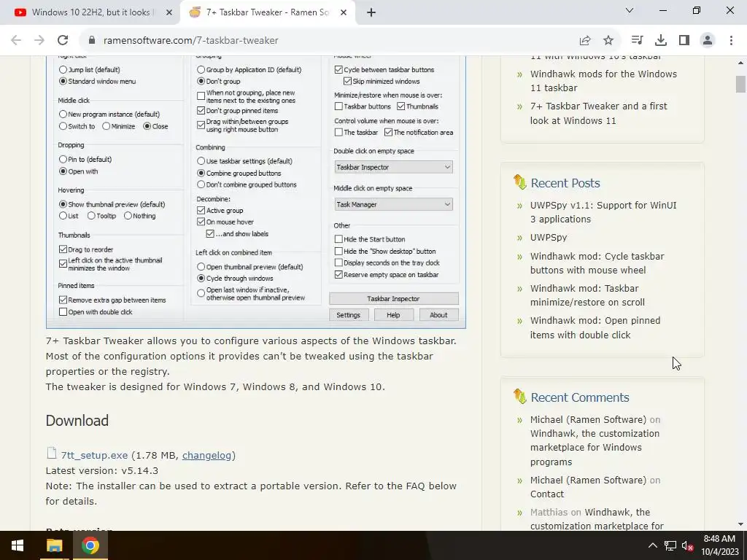
Task: Open Windhawk mod Cycle taskbar buttons post
Action: click(597, 262)
